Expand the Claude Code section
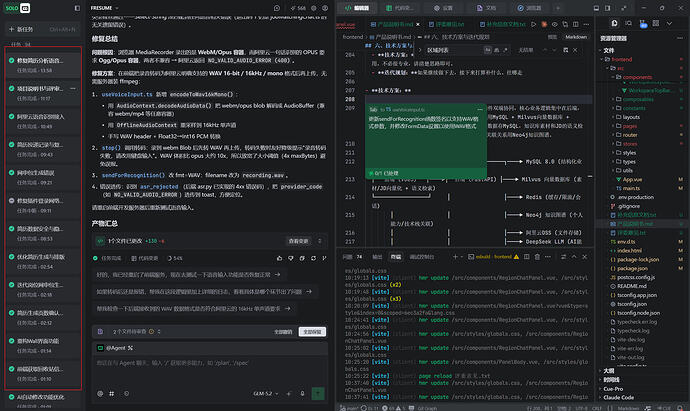Viewport: 690px width, 411px height. (x=619, y=397)
